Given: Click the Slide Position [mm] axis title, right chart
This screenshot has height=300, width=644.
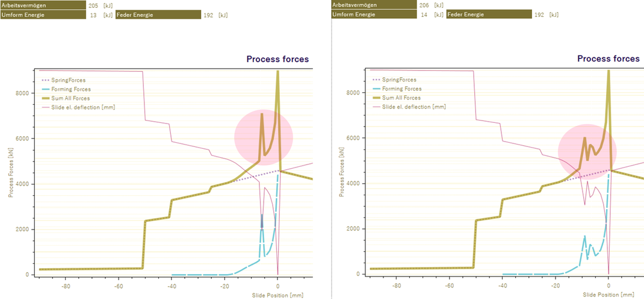Looking at the screenshot, I should coord(608,295).
